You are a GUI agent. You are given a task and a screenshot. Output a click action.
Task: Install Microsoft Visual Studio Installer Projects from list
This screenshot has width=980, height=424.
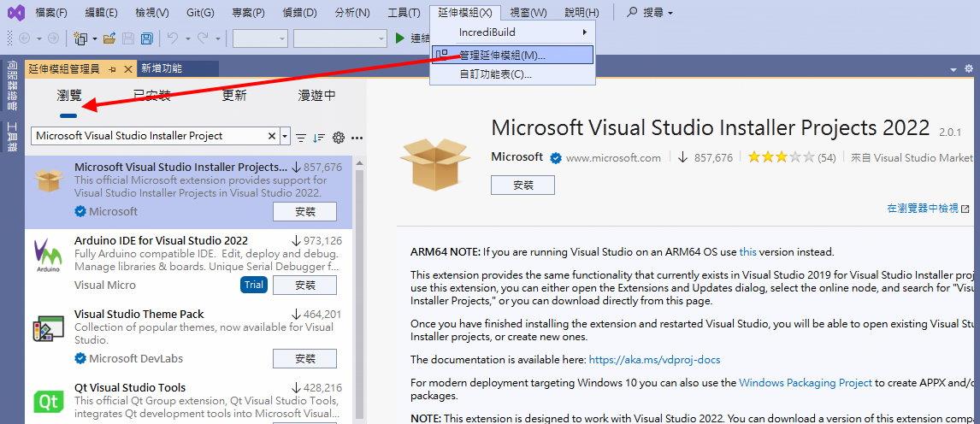pos(305,212)
